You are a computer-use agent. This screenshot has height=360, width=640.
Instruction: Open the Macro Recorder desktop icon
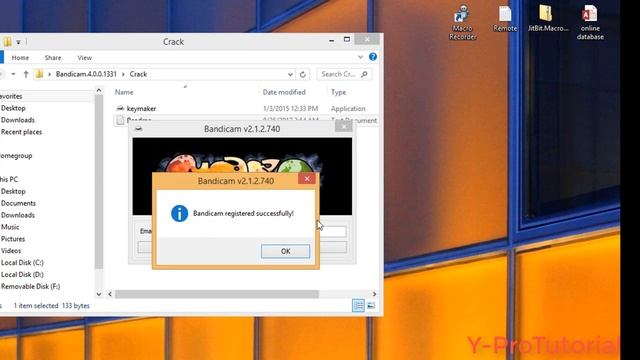[462, 22]
